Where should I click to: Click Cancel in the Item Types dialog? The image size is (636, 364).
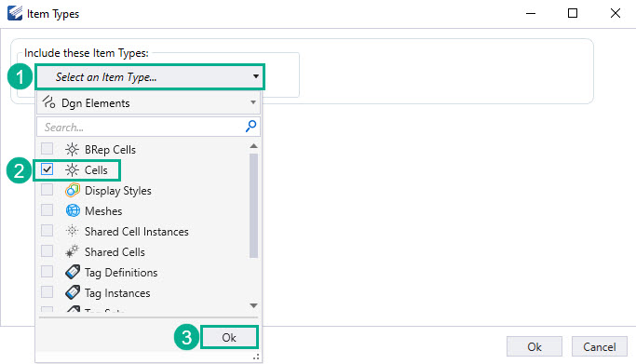600,347
